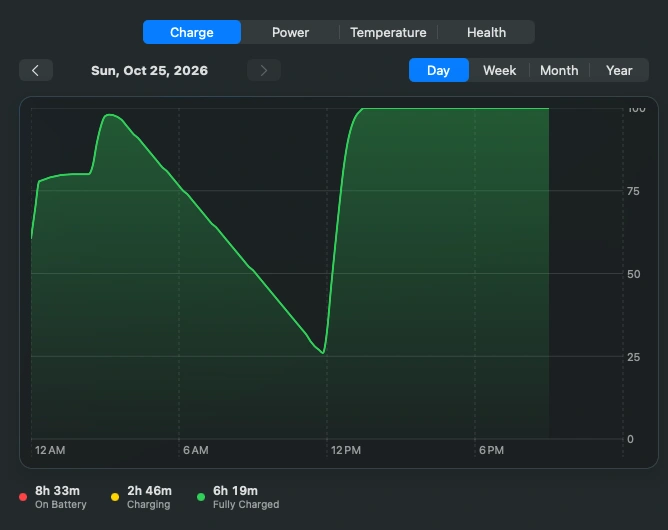Click the 8h 33m On Battery value
668x530 pixels.
[x=58, y=491]
